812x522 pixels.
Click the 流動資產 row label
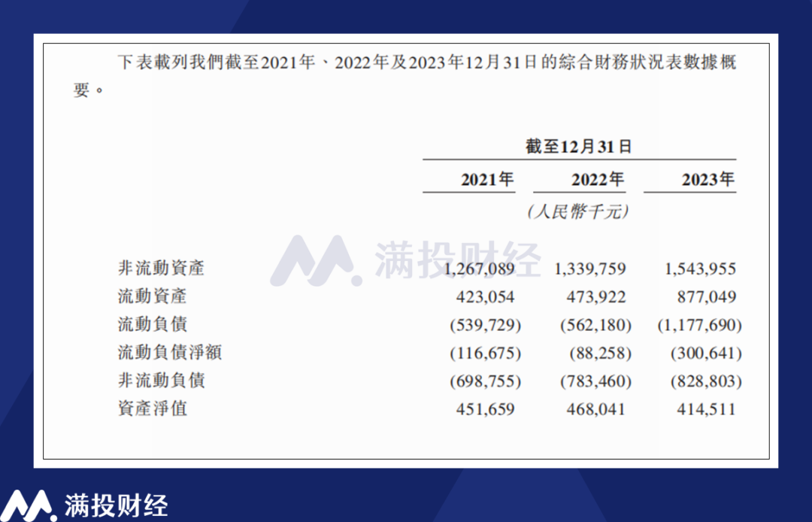[152, 296]
